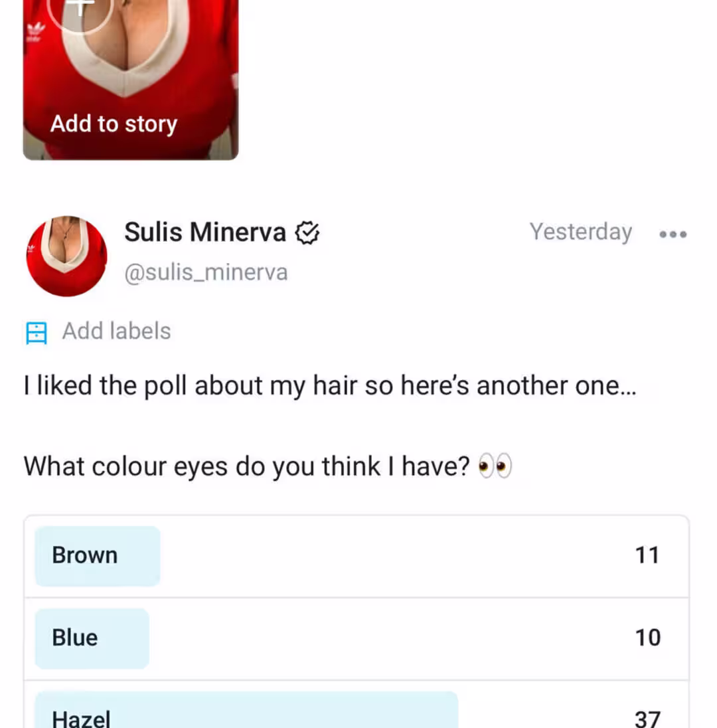Open the Sulis Minerva display name
The image size is (717, 728).
204,232
